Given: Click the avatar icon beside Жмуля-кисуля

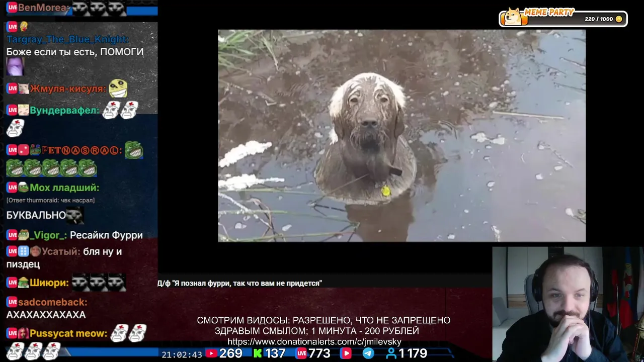Looking at the screenshot, I should [24, 89].
